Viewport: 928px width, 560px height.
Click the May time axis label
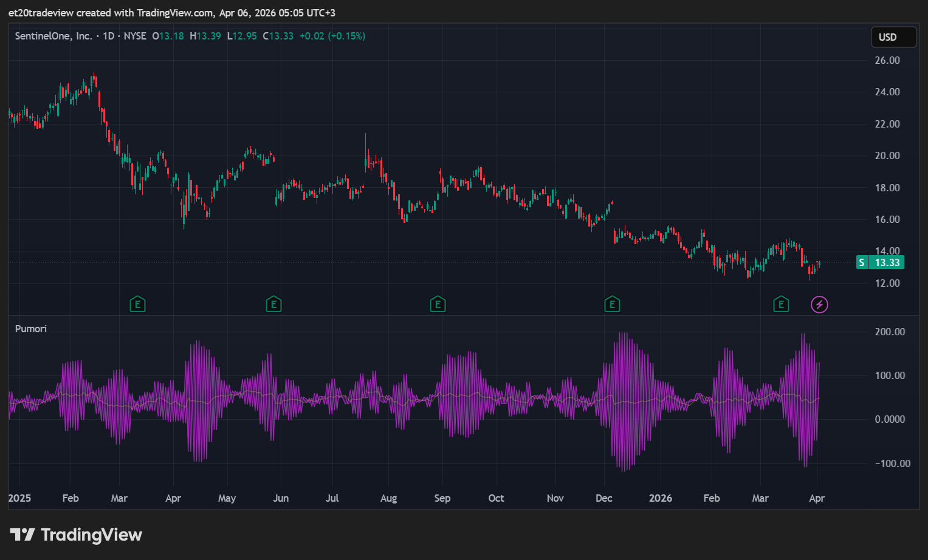[227, 498]
